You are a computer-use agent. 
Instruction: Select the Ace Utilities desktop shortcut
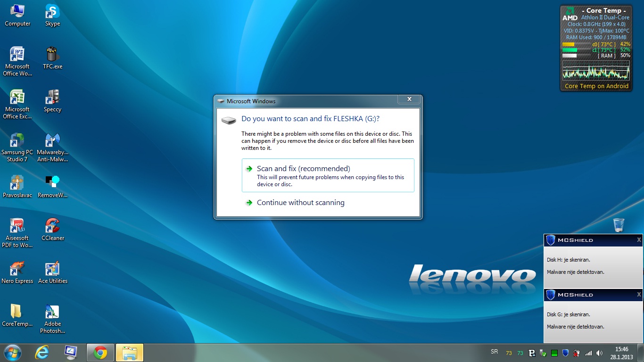pos(52,272)
